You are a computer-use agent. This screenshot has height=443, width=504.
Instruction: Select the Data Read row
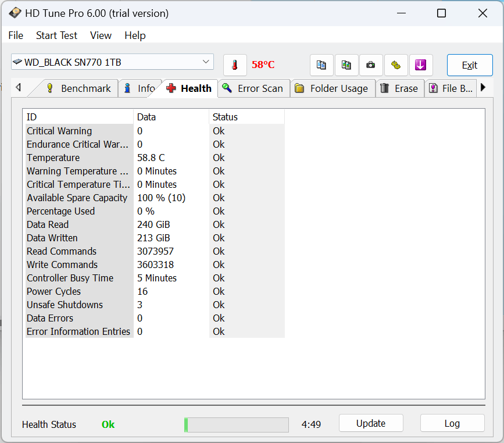(155, 224)
